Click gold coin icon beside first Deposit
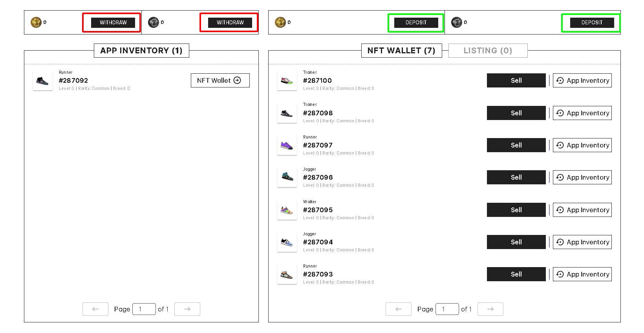 click(x=280, y=22)
